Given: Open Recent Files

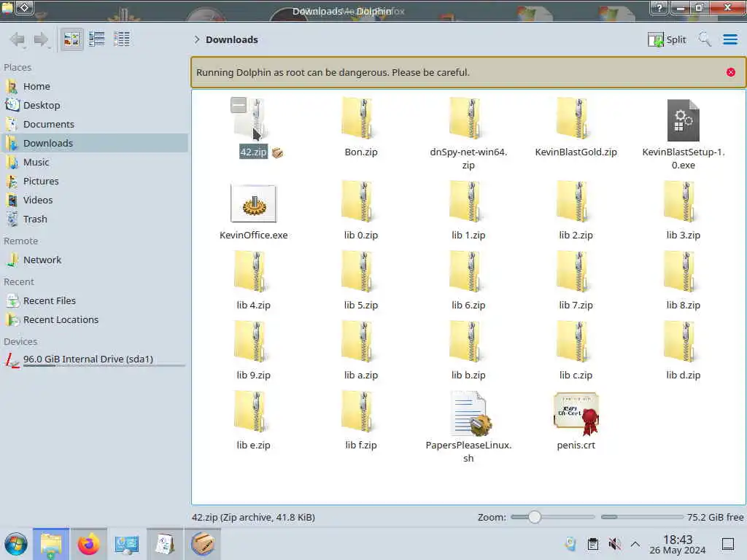Looking at the screenshot, I should pos(94,301).
